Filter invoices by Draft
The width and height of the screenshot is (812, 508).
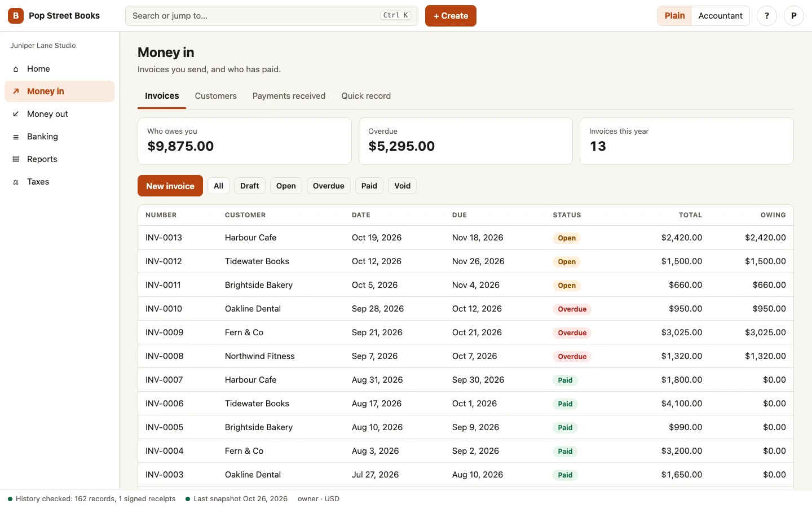[x=250, y=186]
